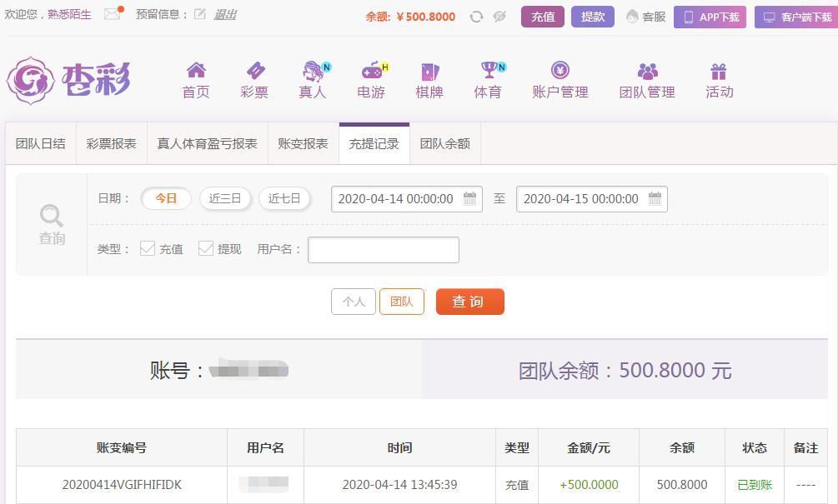Select the 近三日 date filter
838x504 pixels.
(x=225, y=198)
